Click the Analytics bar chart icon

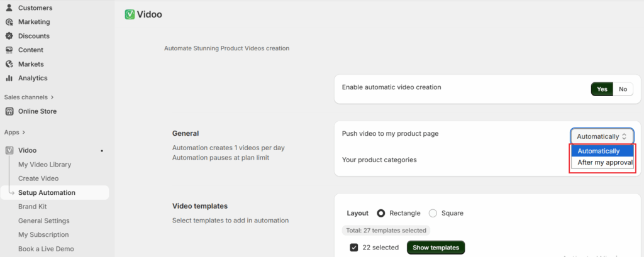coord(9,78)
